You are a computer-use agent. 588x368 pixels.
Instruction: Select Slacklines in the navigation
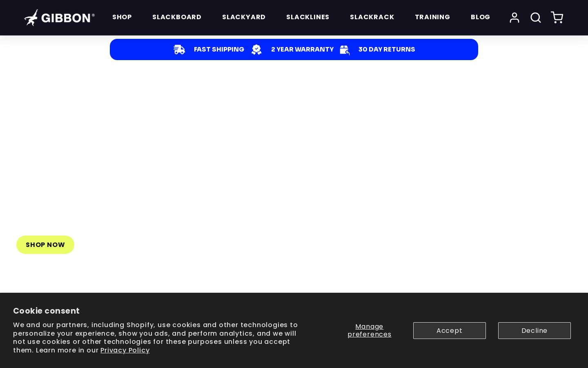click(308, 17)
